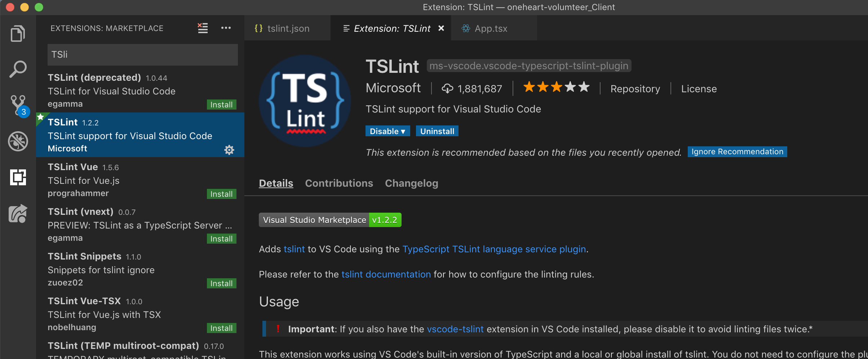Click the extensions search input field
The height and width of the screenshot is (359, 868).
[x=143, y=54]
